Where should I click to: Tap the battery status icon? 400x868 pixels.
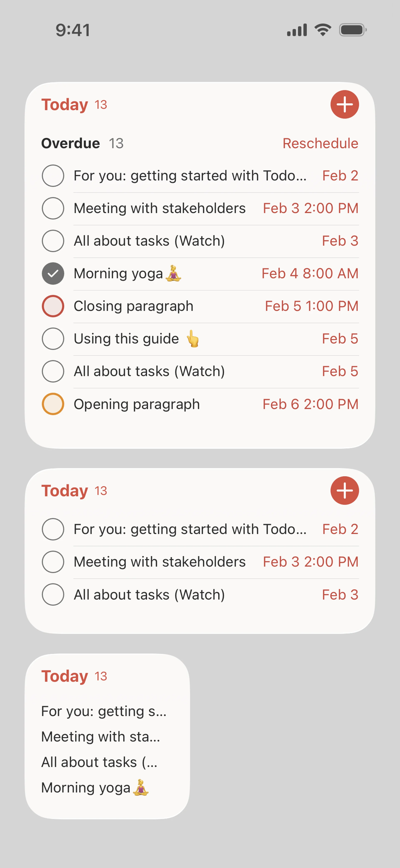pos(352,30)
